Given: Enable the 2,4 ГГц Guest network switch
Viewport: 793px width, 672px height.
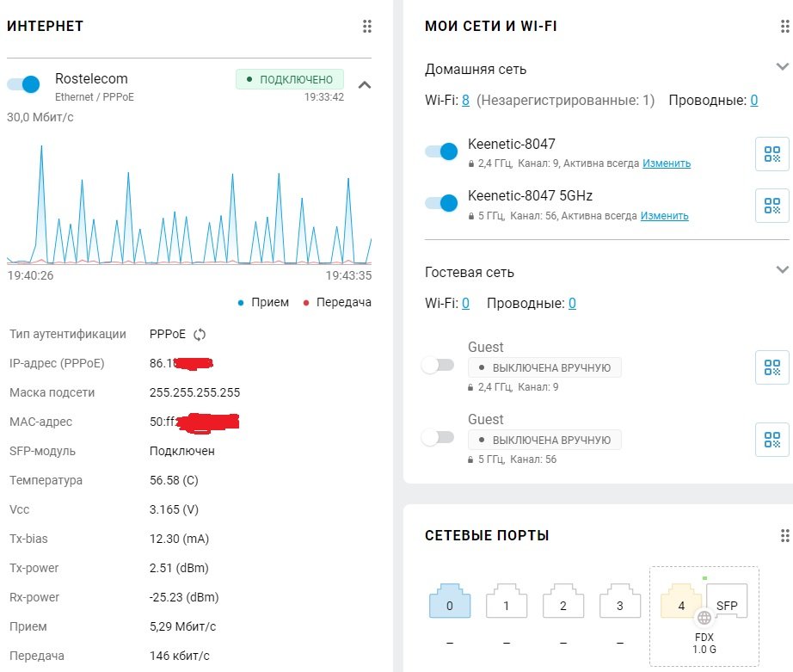Looking at the screenshot, I should 438,365.
